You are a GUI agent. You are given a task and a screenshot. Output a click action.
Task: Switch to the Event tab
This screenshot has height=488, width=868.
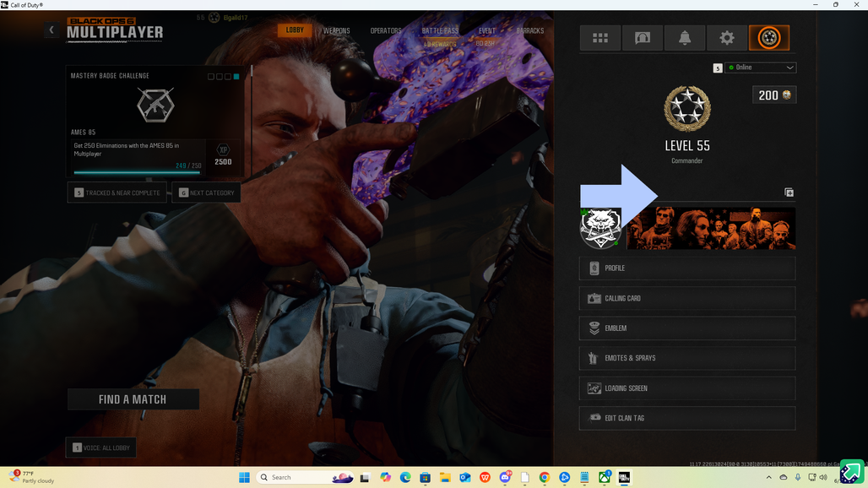[486, 31]
